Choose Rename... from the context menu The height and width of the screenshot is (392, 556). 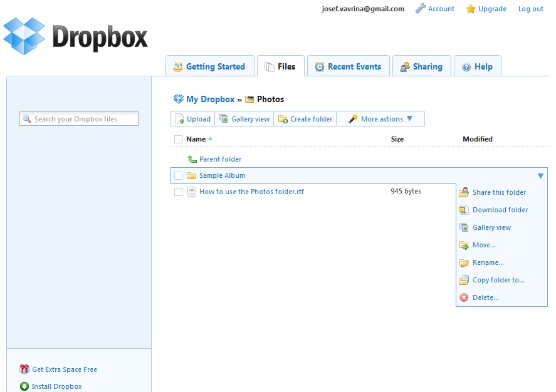488,263
